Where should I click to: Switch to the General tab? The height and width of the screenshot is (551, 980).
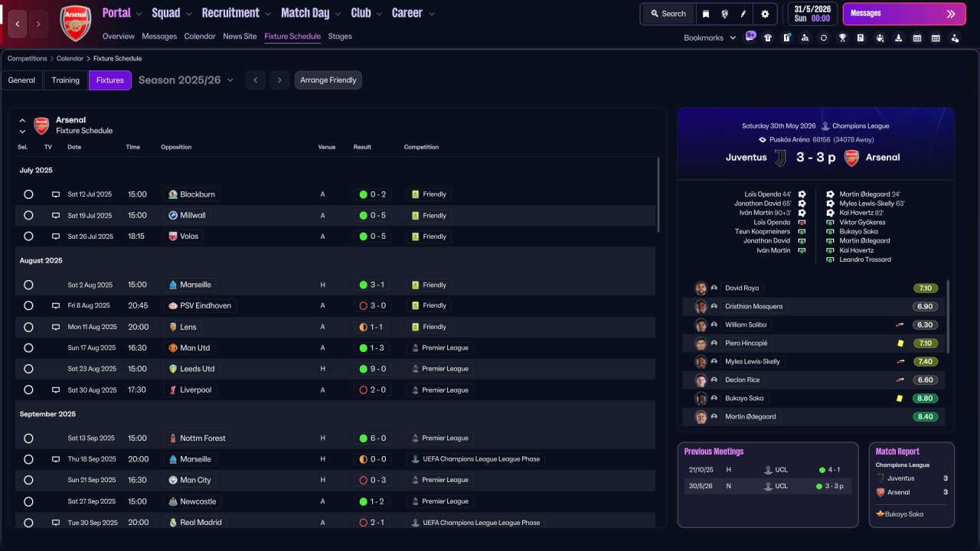pyautogui.click(x=21, y=80)
